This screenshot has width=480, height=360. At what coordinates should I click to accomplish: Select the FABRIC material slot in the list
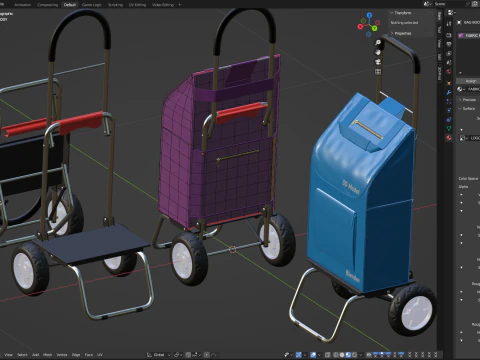[469, 35]
